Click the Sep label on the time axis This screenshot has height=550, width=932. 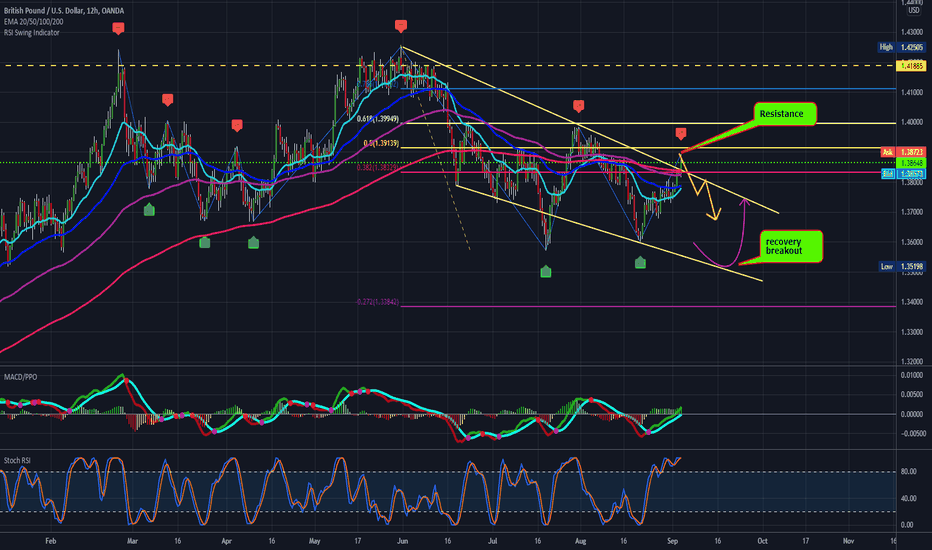point(672,541)
